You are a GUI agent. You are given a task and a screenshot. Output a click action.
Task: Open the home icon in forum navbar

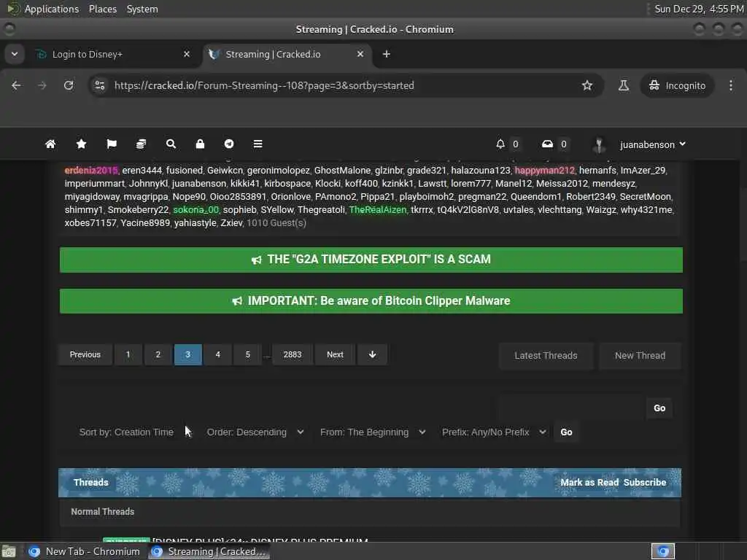[x=50, y=144]
